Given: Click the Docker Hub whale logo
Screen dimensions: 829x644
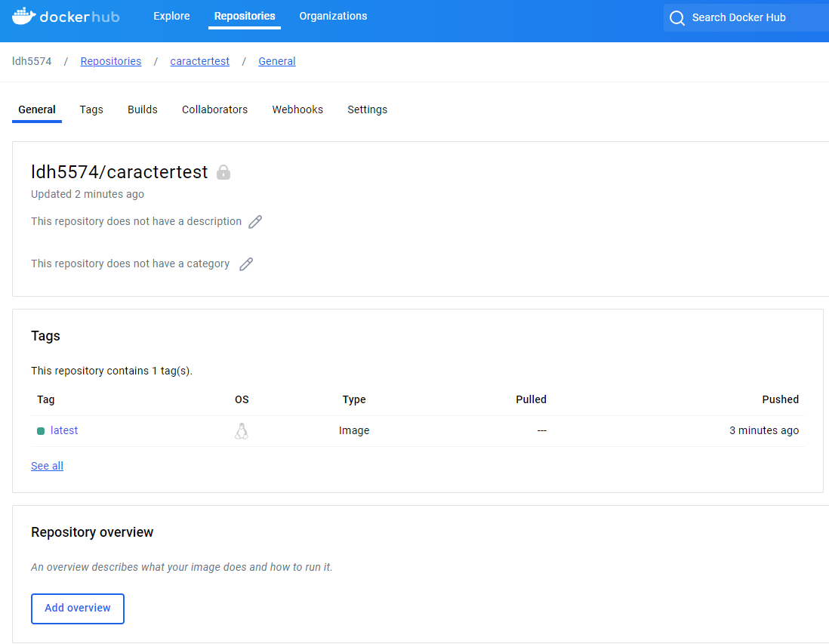Looking at the screenshot, I should click(24, 17).
